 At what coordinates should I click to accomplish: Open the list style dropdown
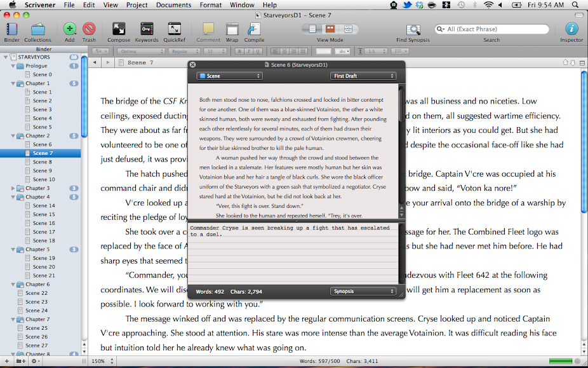click(x=400, y=51)
